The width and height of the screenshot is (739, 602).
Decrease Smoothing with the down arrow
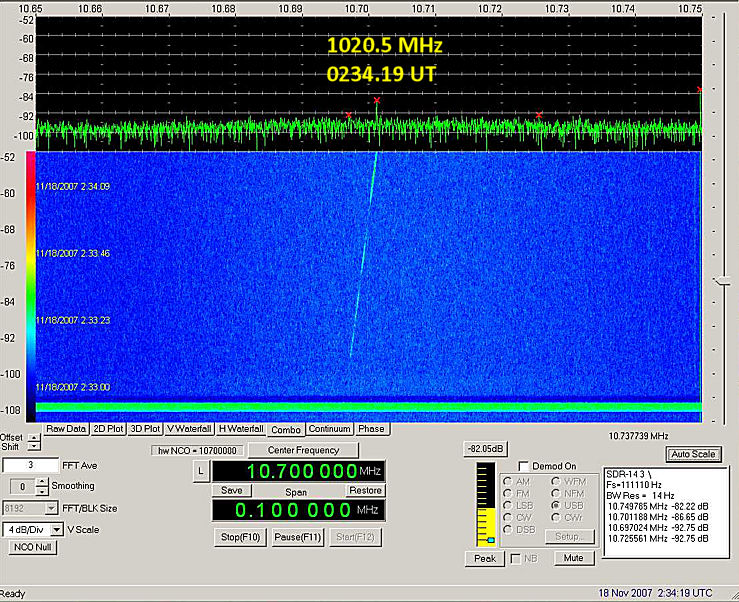[42, 491]
